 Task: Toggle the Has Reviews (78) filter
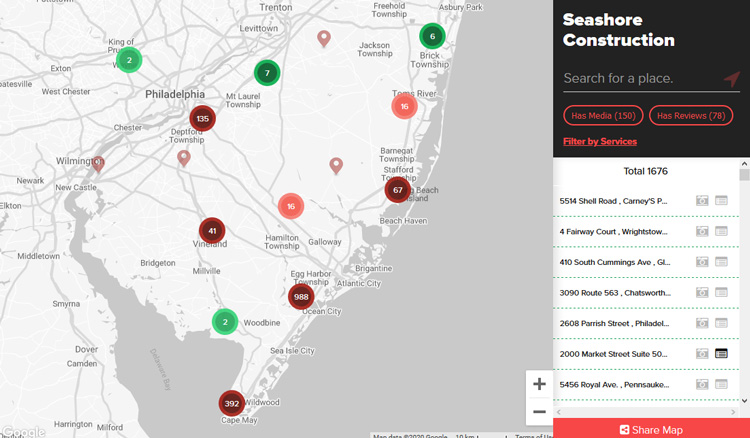tap(691, 115)
